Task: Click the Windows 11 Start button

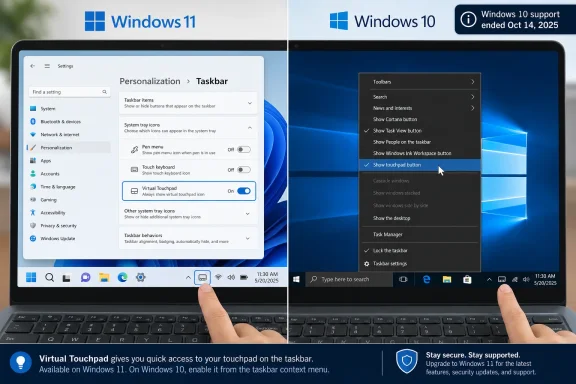Action: [x=31, y=277]
